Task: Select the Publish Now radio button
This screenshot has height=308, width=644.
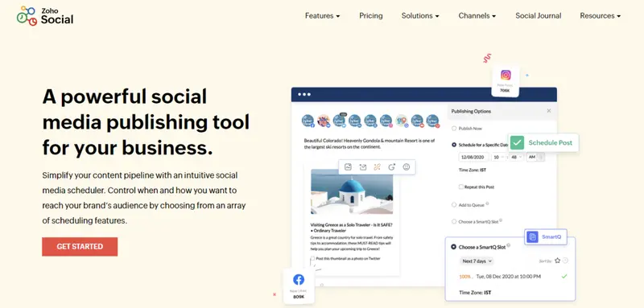Action: pyautogui.click(x=454, y=129)
